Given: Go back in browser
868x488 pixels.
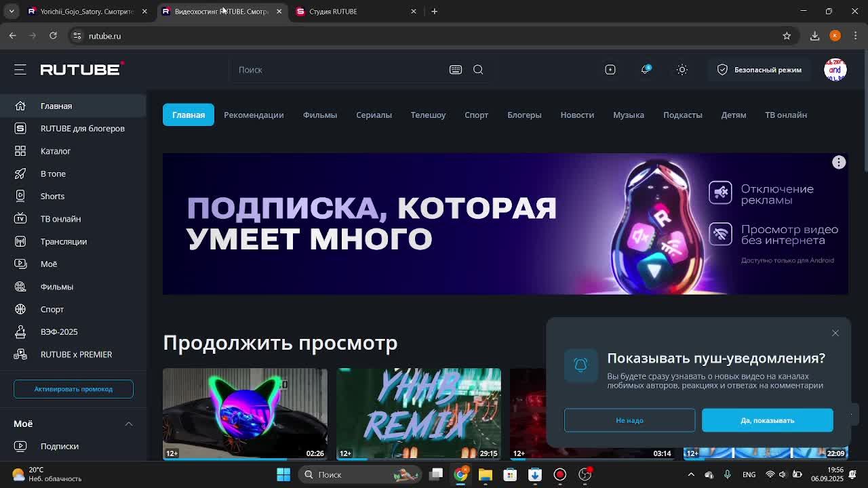Looking at the screenshot, I should click(13, 36).
